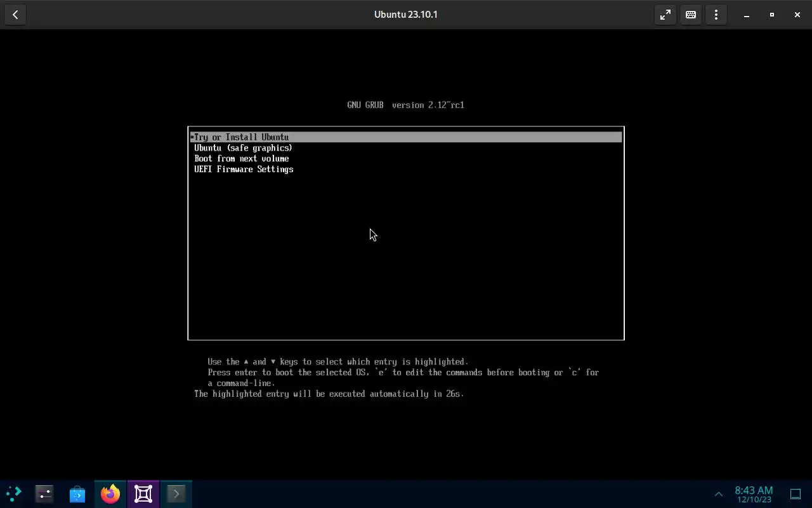Select 'Try or Install Ubuntu' GRUB entry
The width and height of the screenshot is (812, 508).
[406, 137]
